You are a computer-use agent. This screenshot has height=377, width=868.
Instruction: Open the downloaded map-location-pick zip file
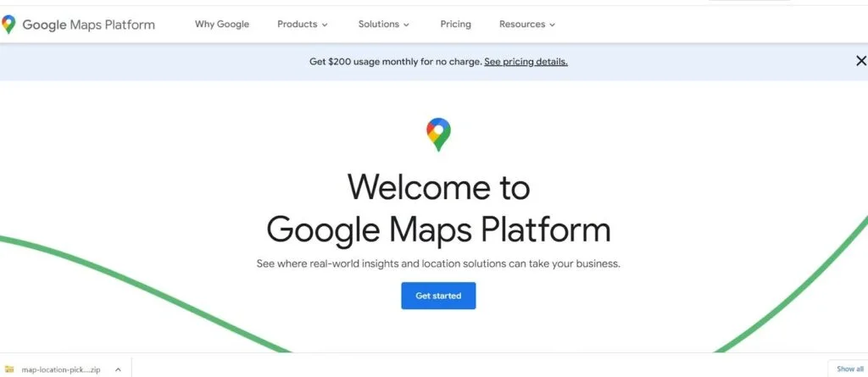click(61, 369)
